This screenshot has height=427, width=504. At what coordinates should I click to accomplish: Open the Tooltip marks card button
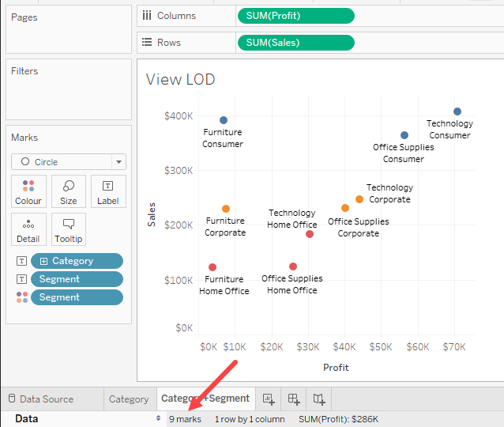pyautogui.click(x=69, y=229)
